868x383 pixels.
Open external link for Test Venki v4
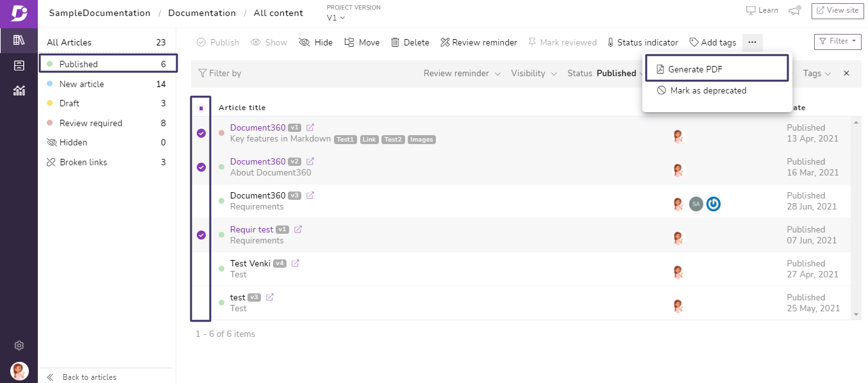(x=295, y=263)
